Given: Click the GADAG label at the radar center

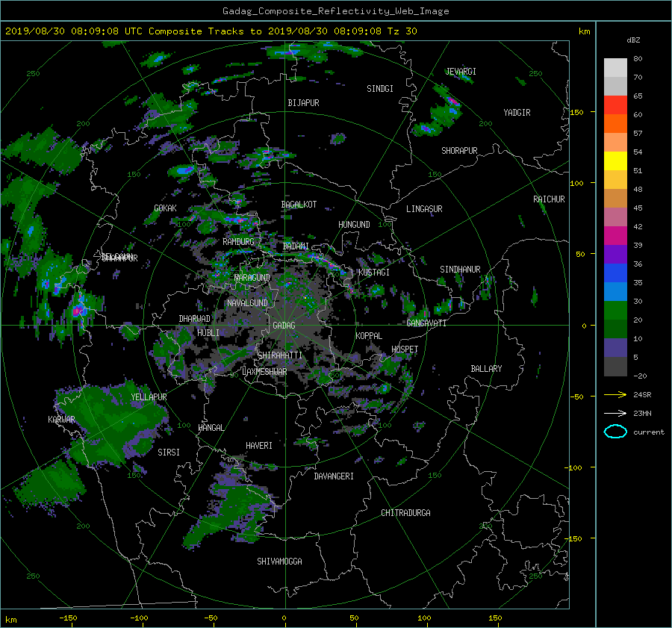Looking at the screenshot, I should [284, 326].
